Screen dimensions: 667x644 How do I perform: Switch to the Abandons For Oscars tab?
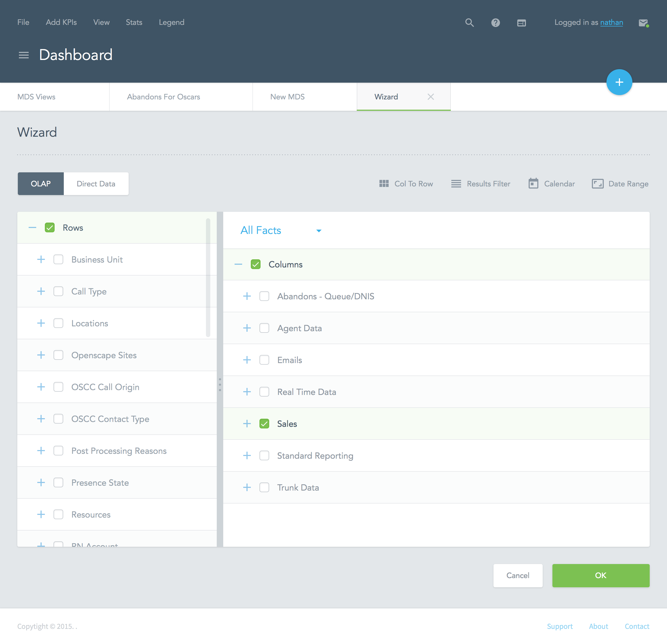tap(163, 97)
